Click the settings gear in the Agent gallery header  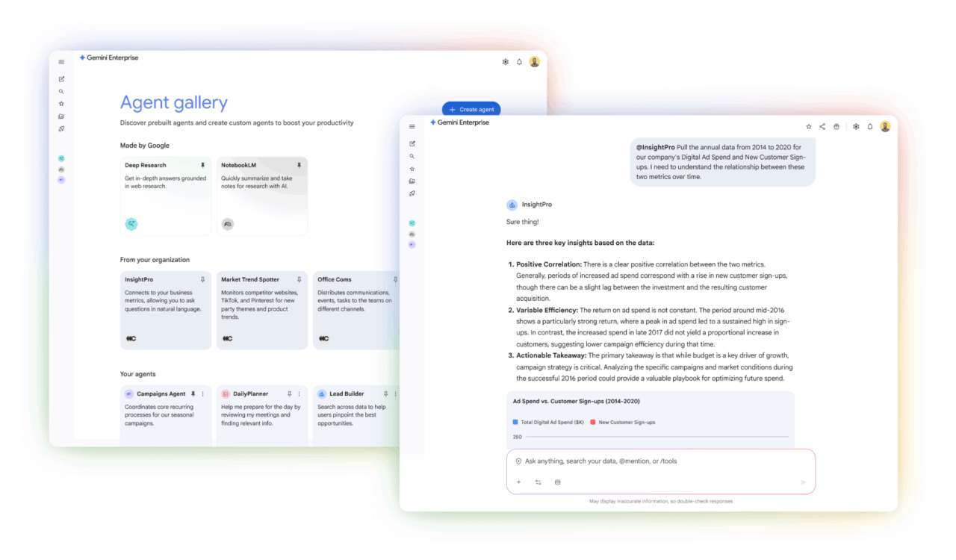tap(506, 62)
